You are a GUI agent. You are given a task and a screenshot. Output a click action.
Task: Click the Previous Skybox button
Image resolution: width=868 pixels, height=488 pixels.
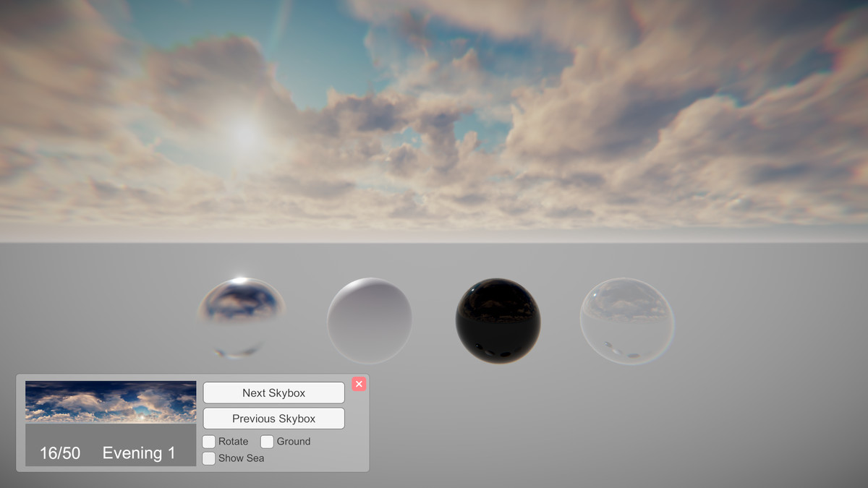click(273, 418)
